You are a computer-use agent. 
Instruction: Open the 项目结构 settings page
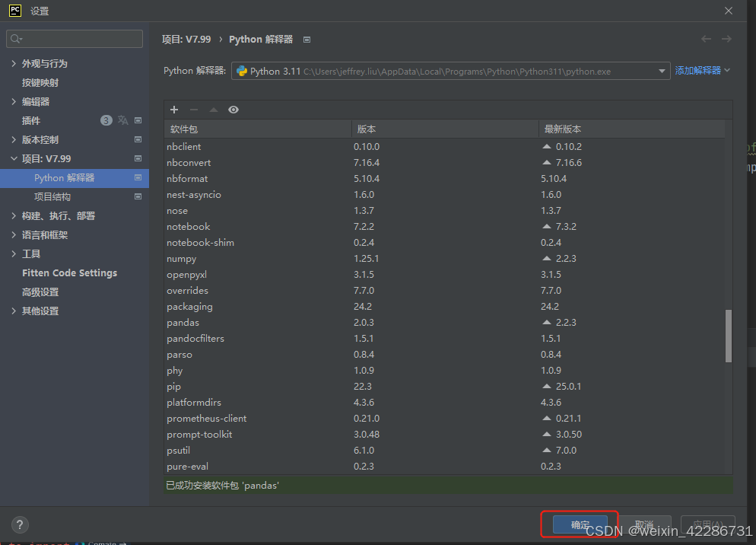[52, 196]
